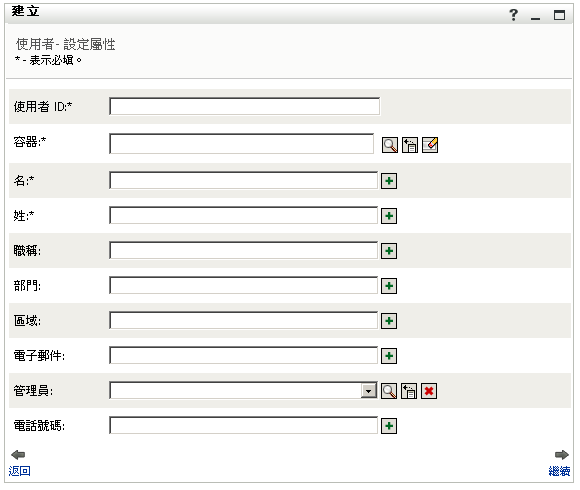Follow the 返回 link
The height and width of the screenshot is (490, 580).
coord(20,471)
